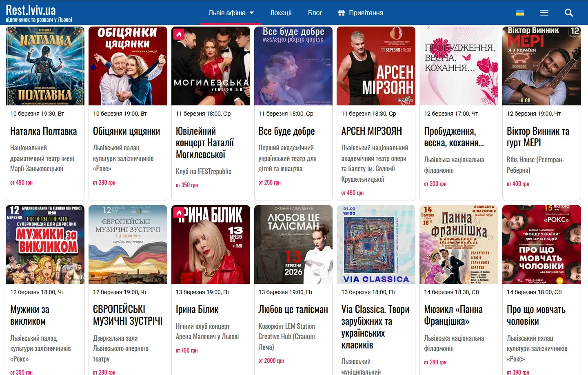Image resolution: width=588 pixels, height=375 pixels.
Task: Click the Все буде добре poster image
Action: pyautogui.click(x=293, y=66)
